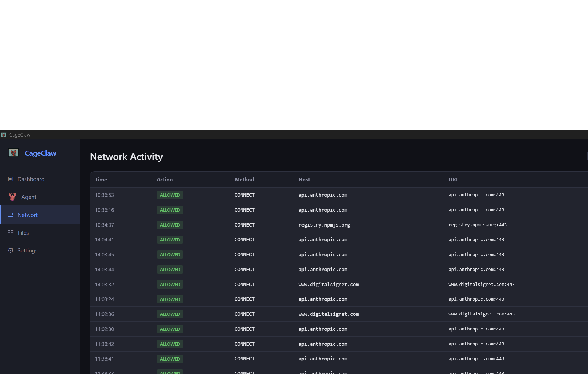Click the CageClaw aquarium logo in the sidebar

point(14,153)
